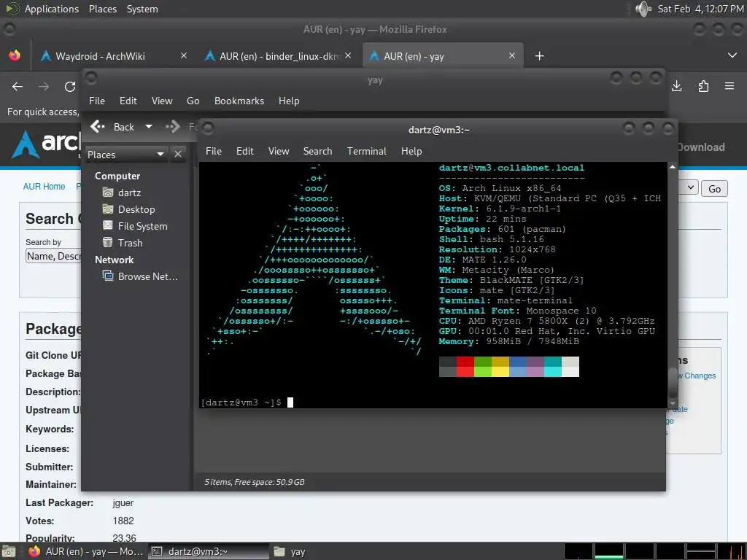This screenshot has height=560, width=747.
Task: Close the binder_linux-dkms tab
Action: (348, 55)
